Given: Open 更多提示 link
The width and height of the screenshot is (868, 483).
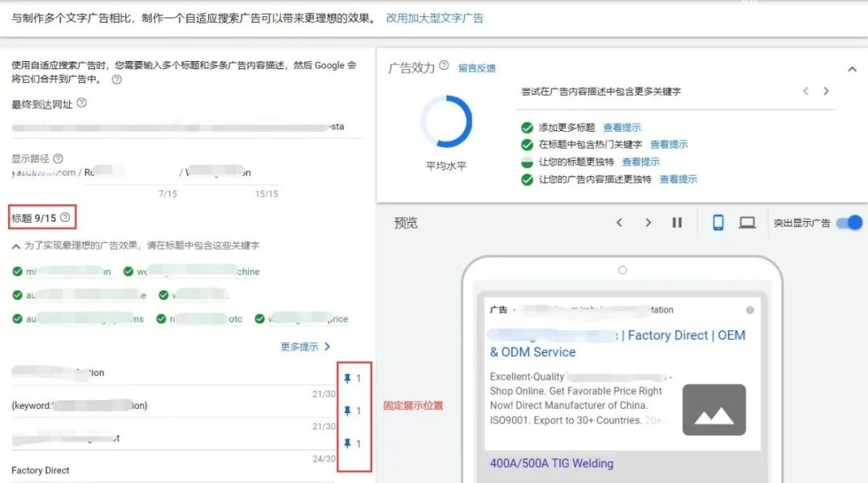Looking at the screenshot, I should 305,347.
